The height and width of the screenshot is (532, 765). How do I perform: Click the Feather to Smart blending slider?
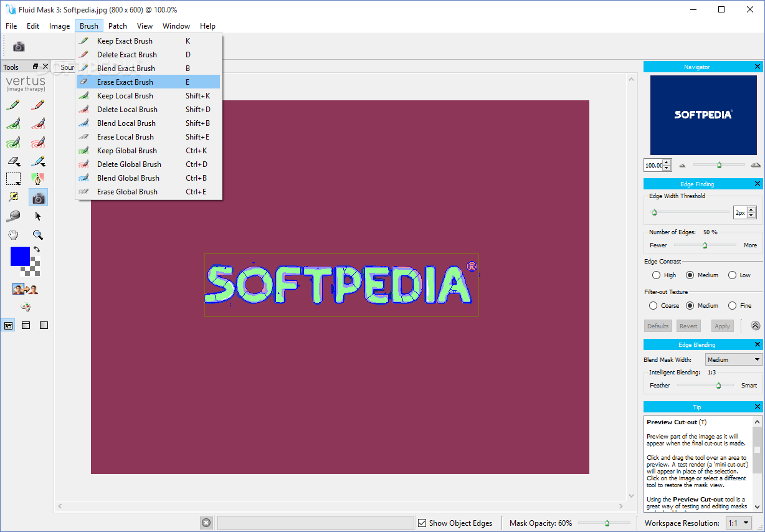(706, 385)
